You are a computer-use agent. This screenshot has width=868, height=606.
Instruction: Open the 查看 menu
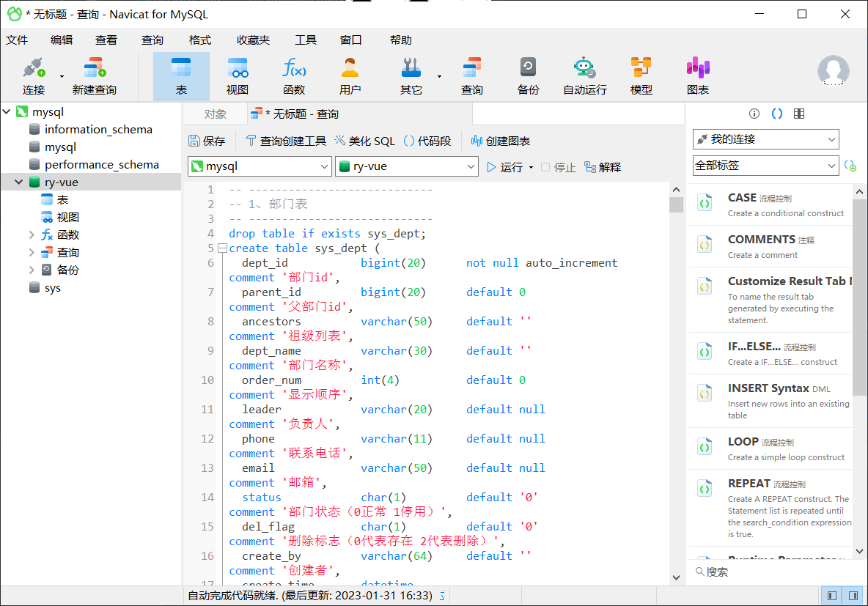point(106,40)
